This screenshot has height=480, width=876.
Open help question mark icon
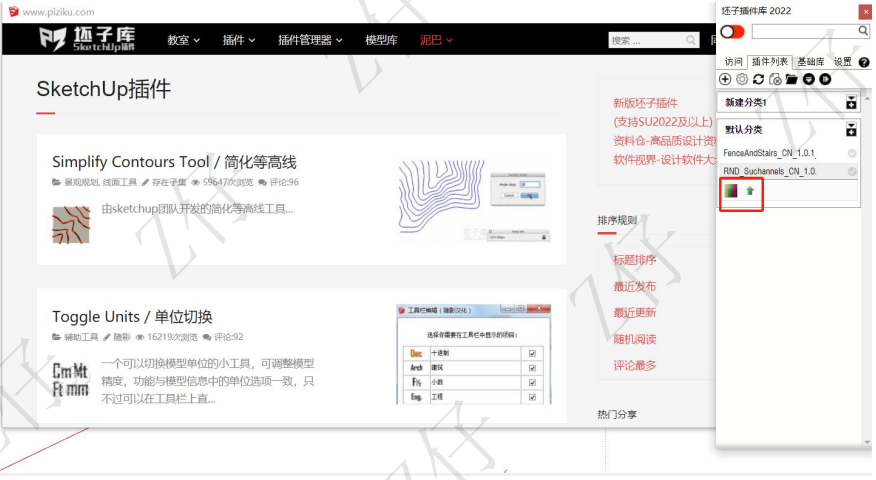click(x=864, y=62)
